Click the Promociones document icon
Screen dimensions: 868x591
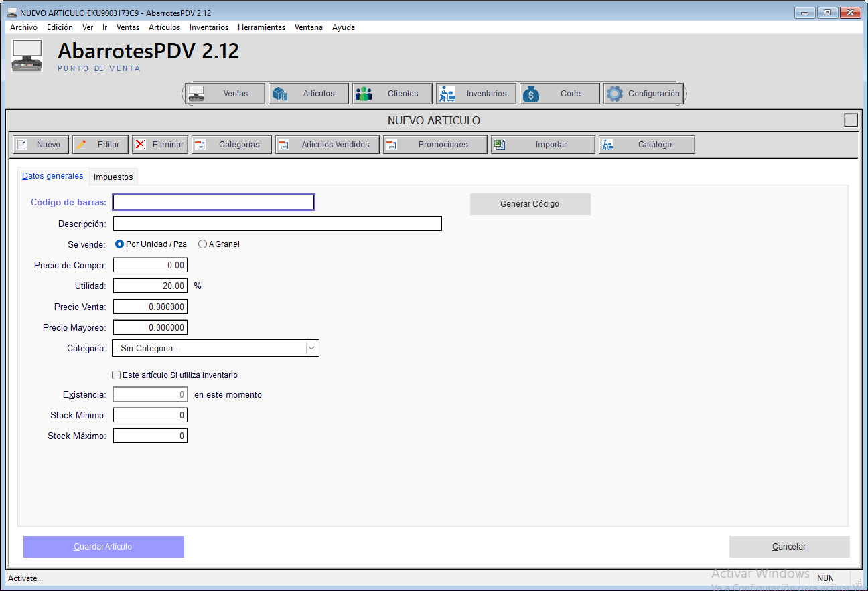(x=392, y=145)
